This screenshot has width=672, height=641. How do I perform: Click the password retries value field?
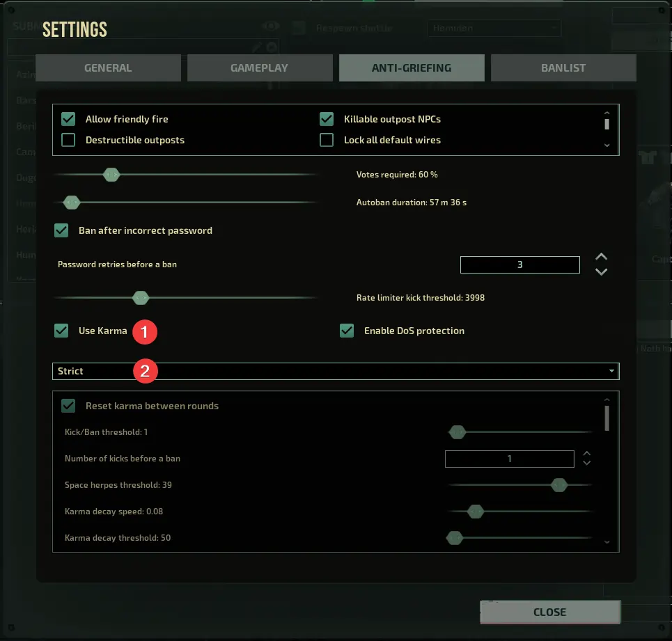(x=520, y=264)
